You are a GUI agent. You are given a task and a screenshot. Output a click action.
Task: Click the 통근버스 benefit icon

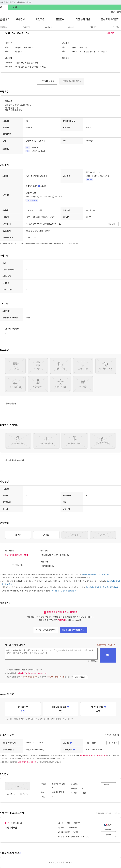(x=15, y=366)
